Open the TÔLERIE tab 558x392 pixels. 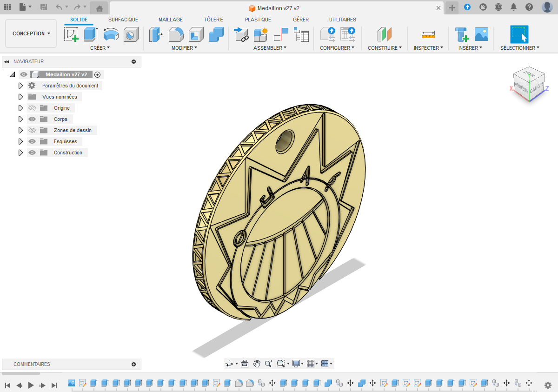(213, 20)
